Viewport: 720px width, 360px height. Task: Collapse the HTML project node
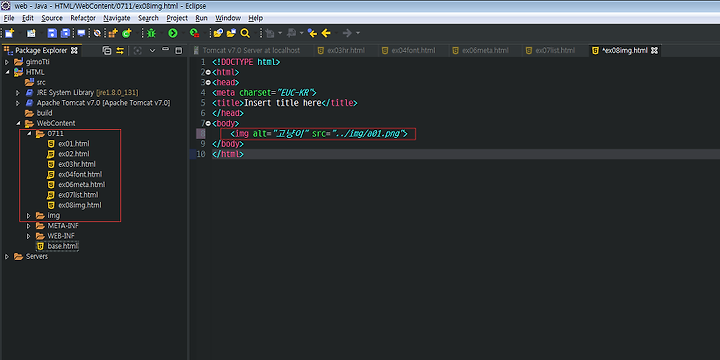click(7, 72)
